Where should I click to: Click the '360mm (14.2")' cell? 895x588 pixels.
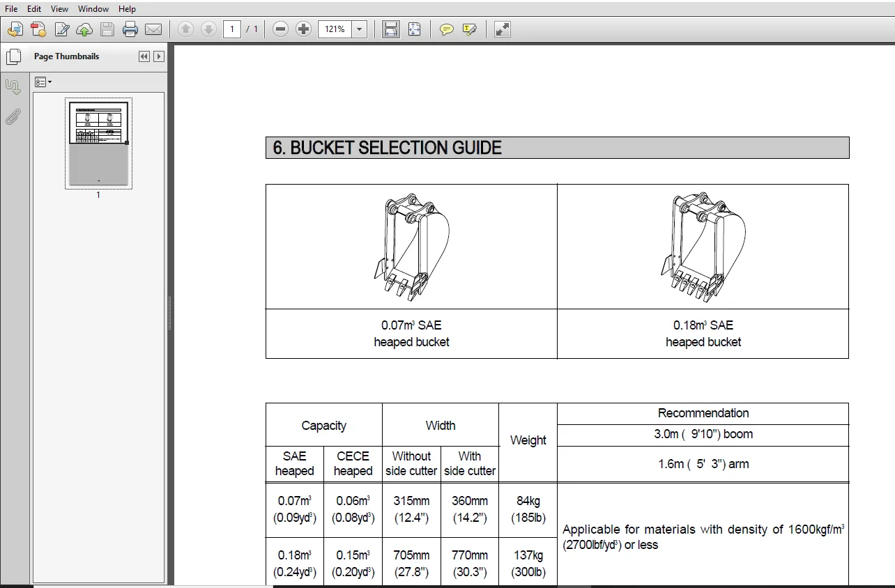(x=470, y=509)
